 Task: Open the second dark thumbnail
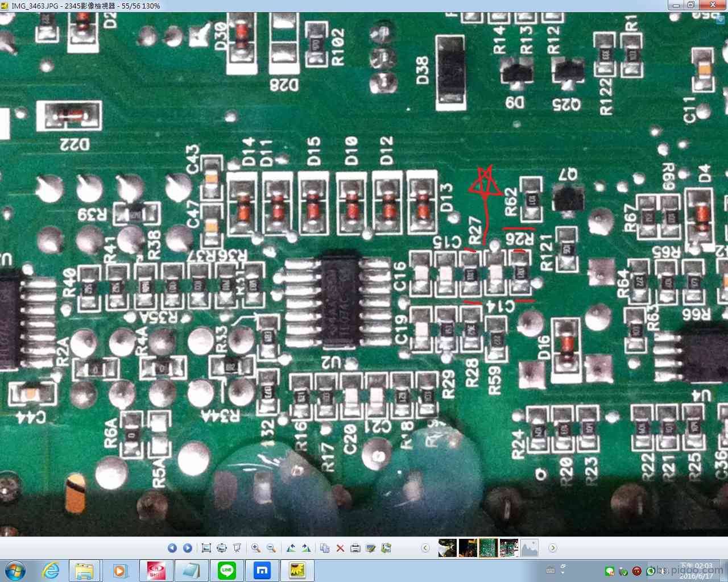(x=468, y=548)
